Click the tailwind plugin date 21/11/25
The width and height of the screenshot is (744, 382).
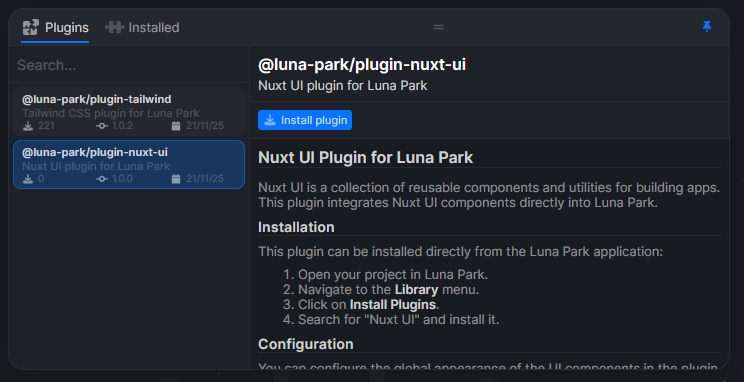pos(205,126)
